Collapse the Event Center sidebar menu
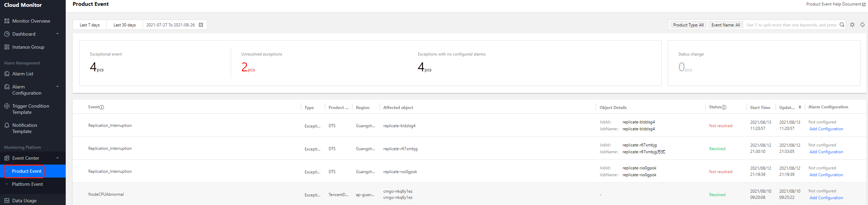 pos(58,158)
